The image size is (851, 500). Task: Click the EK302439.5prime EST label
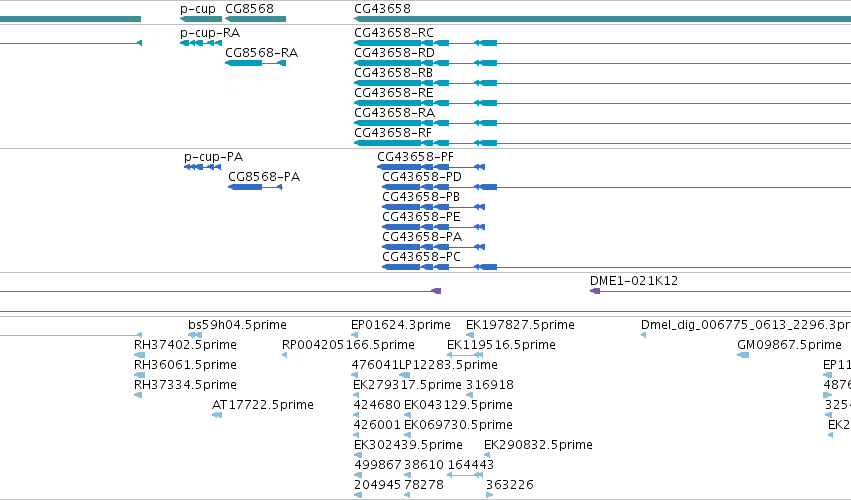click(x=408, y=445)
